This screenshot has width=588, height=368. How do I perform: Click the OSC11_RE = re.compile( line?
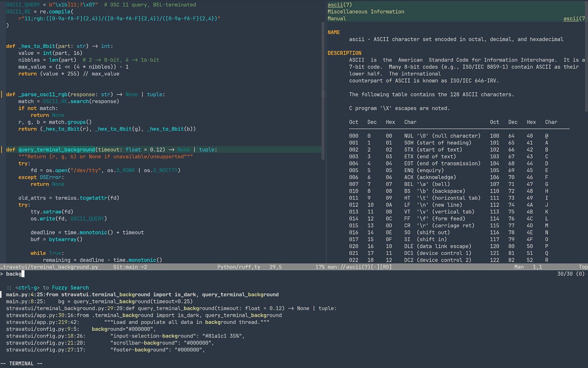pyautogui.click(x=39, y=12)
